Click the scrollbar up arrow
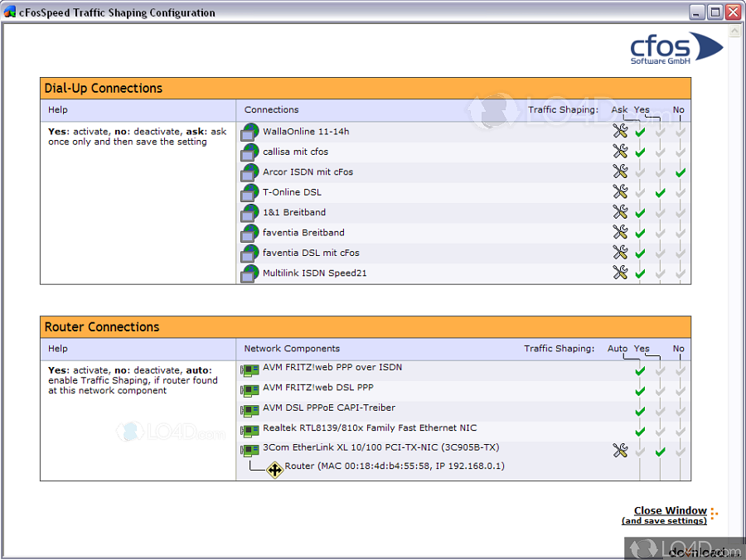 point(734,31)
